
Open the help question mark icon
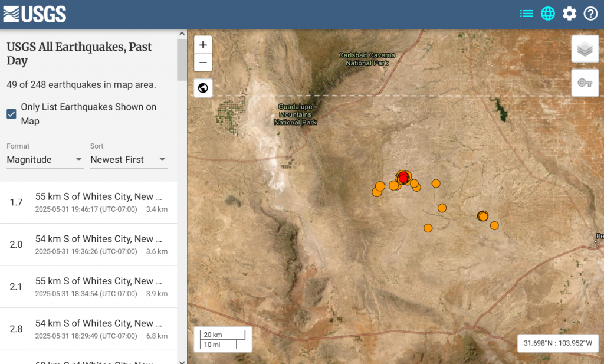[x=590, y=14]
